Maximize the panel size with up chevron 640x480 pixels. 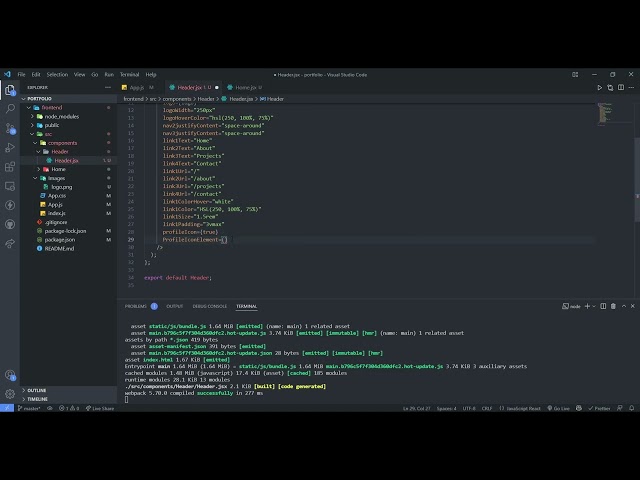tap(624, 306)
